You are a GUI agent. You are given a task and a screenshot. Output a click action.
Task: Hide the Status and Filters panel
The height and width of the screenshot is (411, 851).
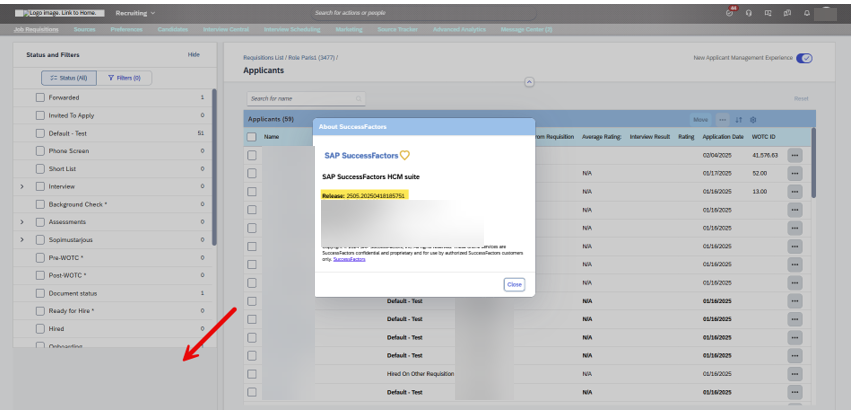194,55
